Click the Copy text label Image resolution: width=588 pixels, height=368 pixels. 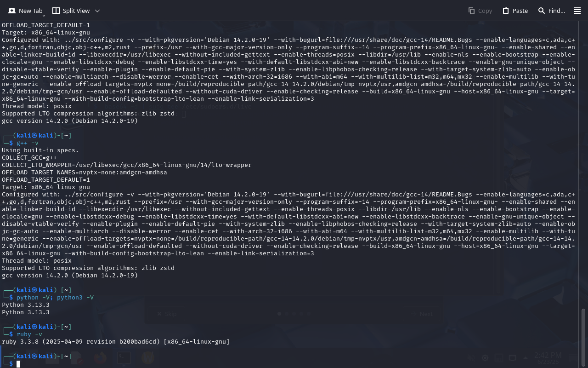click(485, 11)
